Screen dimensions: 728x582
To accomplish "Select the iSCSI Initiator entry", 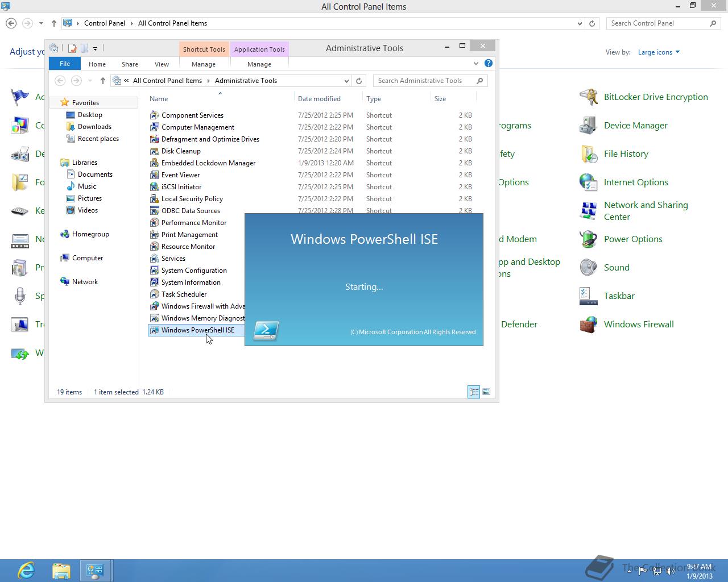I will pyautogui.click(x=181, y=187).
